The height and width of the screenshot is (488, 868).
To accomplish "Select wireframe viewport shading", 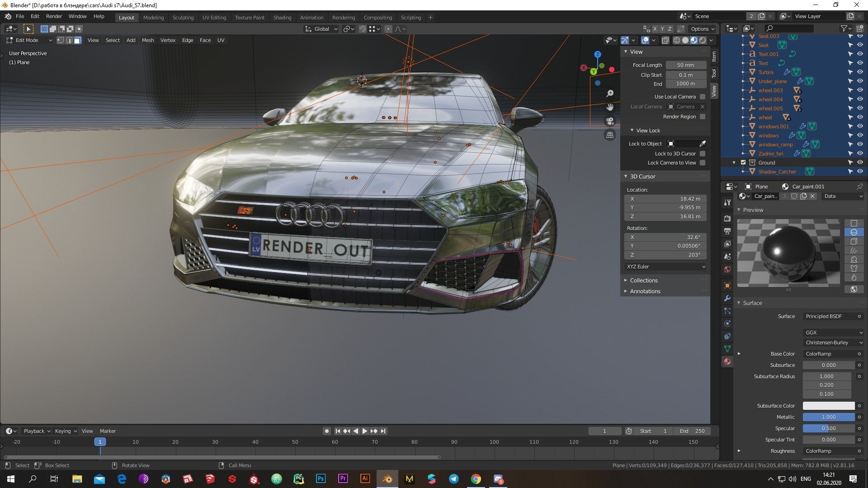I will pos(677,40).
